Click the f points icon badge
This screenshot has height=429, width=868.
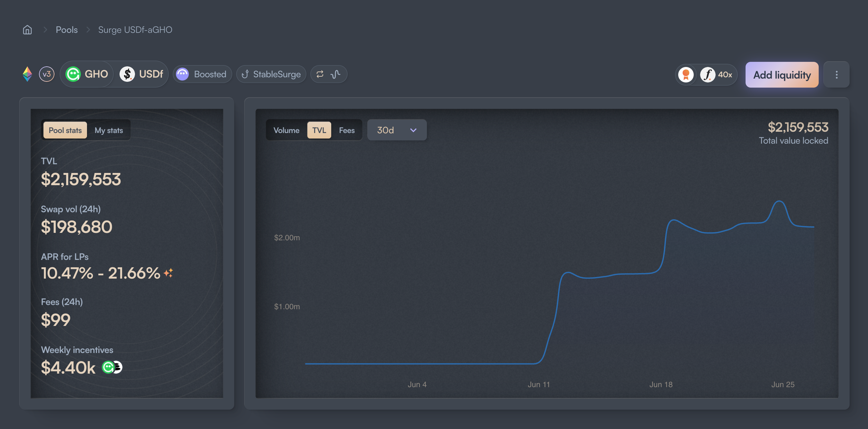point(708,74)
